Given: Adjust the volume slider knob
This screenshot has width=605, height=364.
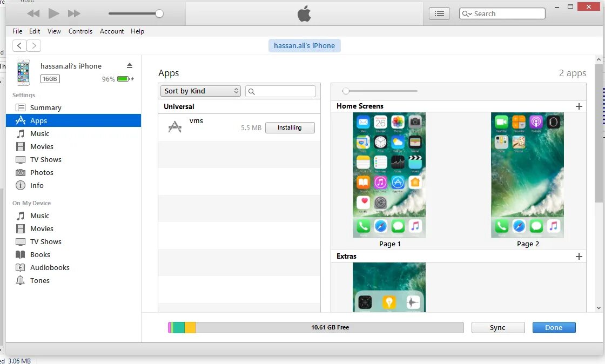Looking at the screenshot, I should point(159,14).
